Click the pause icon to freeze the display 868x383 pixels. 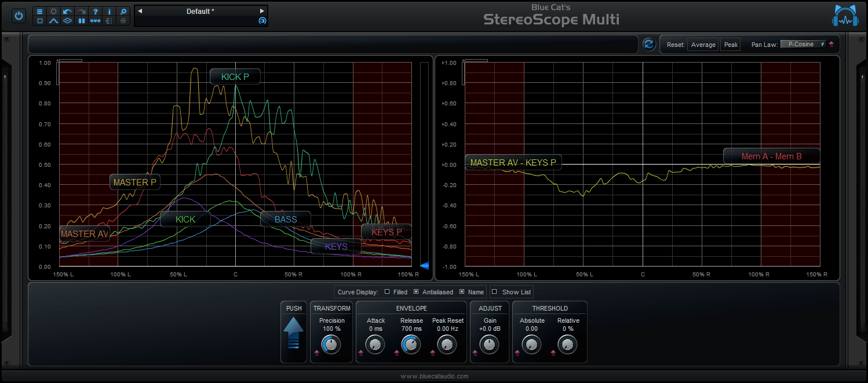point(80,21)
